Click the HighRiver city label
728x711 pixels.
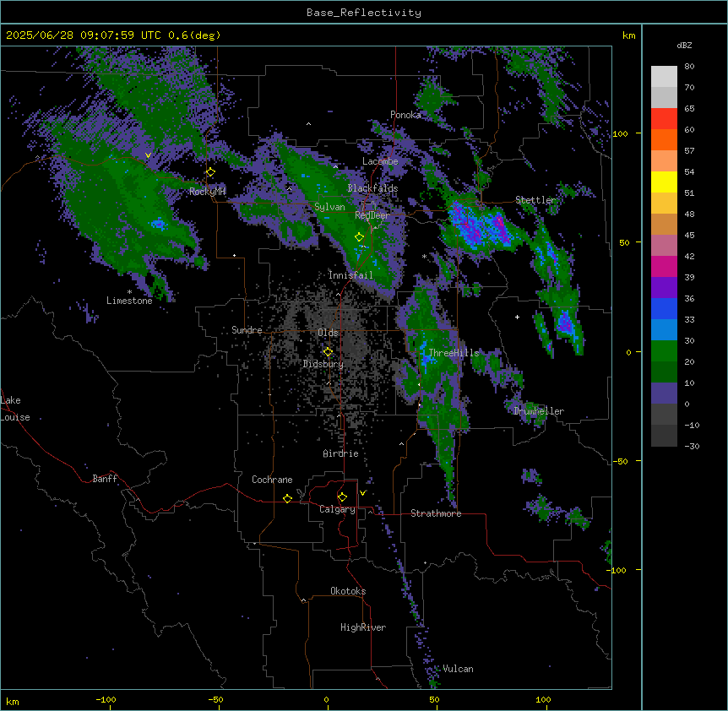coord(363,627)
